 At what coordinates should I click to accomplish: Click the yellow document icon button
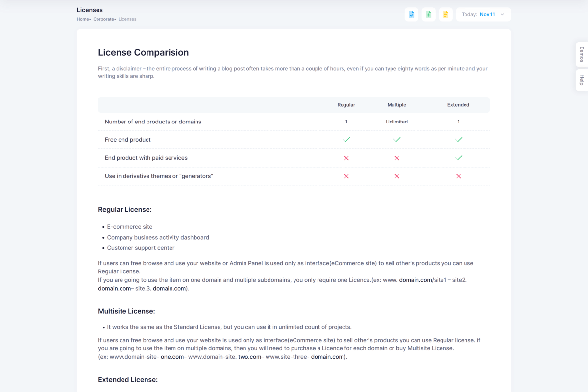pyautogui.click(x=445, y=15)
